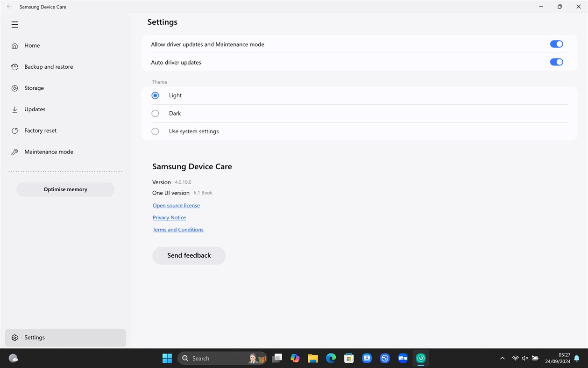This screenshot has width=588, height=368.
Task: Click the Samsung Device Care taskbar icon
Action: tap(420, 358)
